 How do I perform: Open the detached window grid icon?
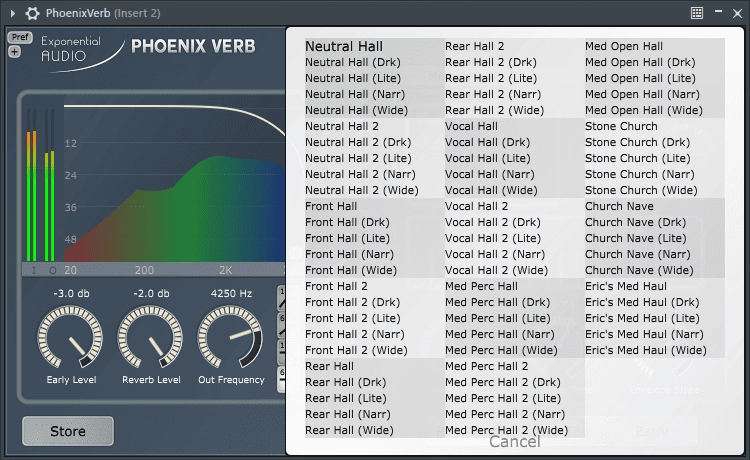[697, 13]
